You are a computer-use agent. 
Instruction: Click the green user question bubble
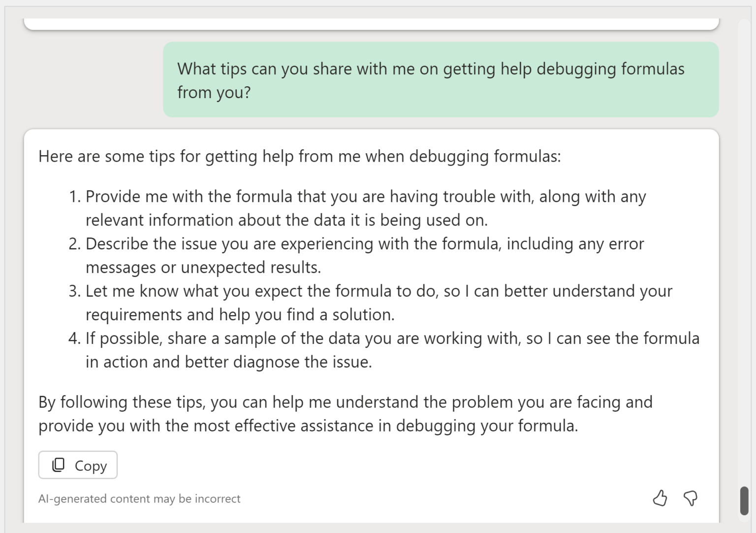click(x=441, y=80)
